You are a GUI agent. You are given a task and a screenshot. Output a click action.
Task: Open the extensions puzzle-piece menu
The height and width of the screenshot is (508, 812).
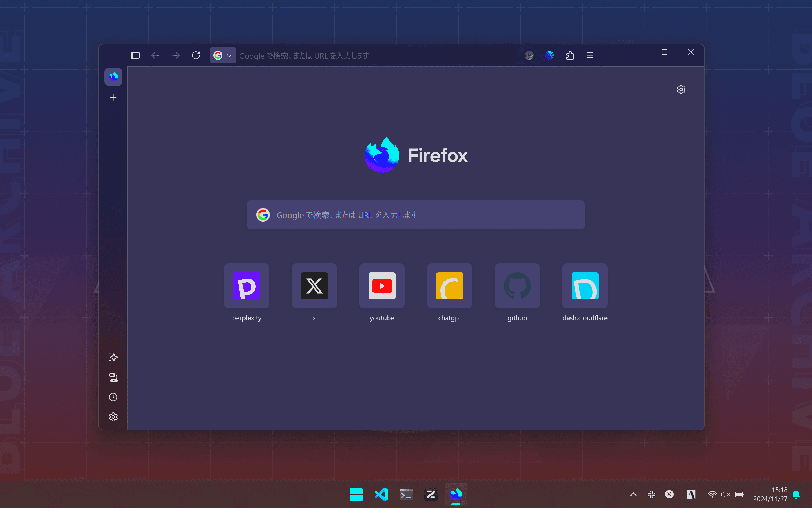570,55
